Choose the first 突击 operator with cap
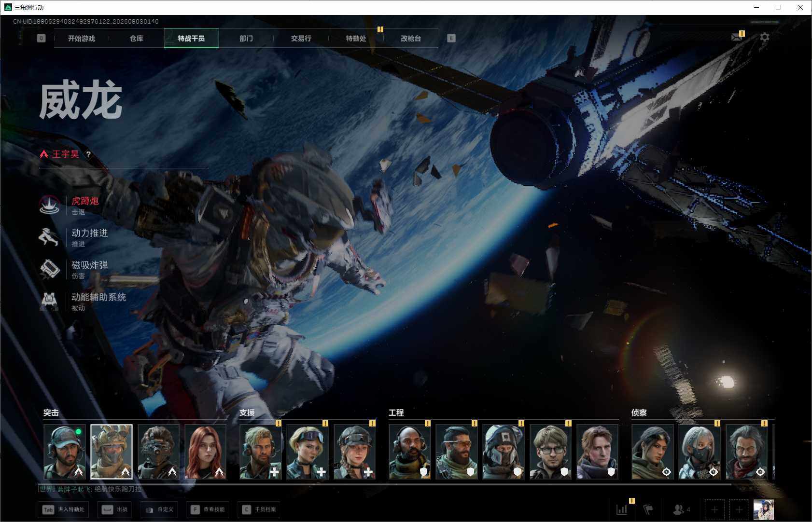The height and width of the screenshot is (522, 812). (65, 452)
